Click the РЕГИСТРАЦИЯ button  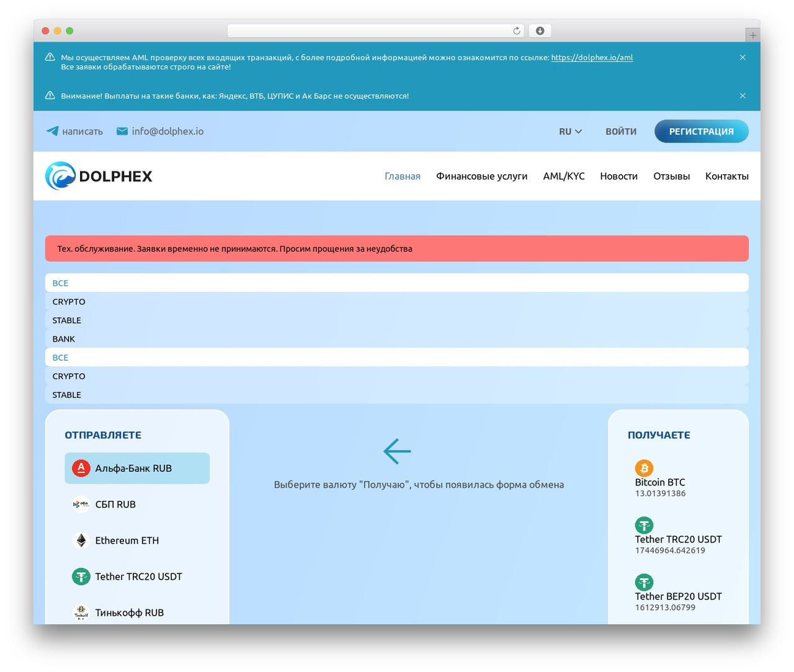coord(702,131)
